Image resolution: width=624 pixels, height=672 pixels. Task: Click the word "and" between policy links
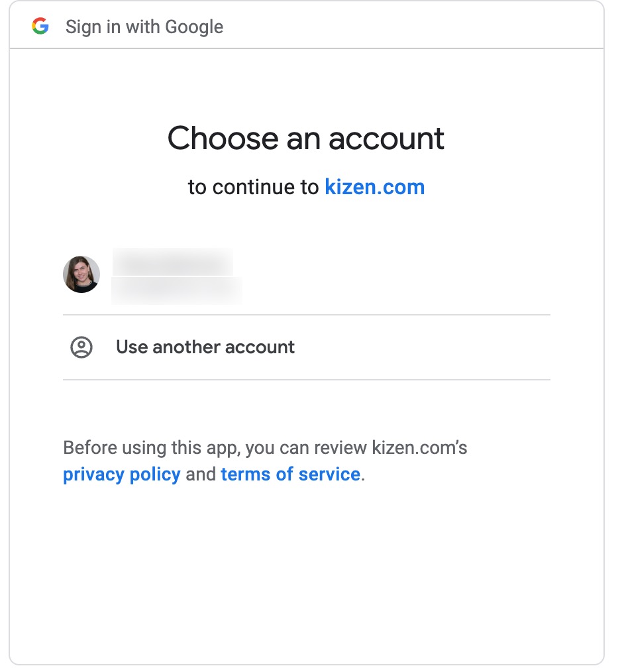(201, 475)
